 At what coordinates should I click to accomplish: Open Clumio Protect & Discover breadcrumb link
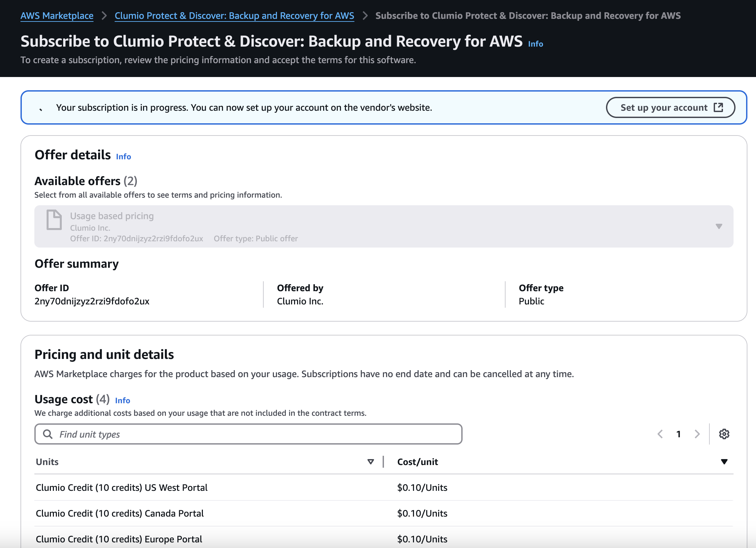[234, 16]
